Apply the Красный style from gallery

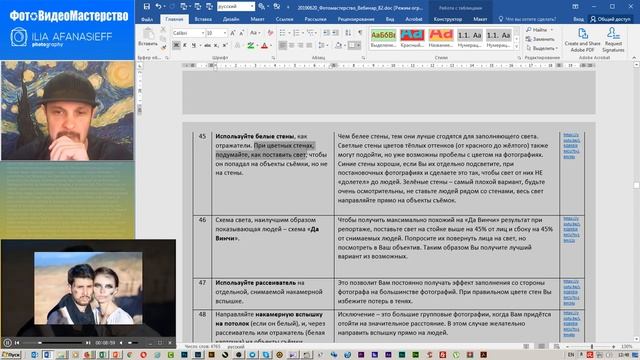pos(412,38)
